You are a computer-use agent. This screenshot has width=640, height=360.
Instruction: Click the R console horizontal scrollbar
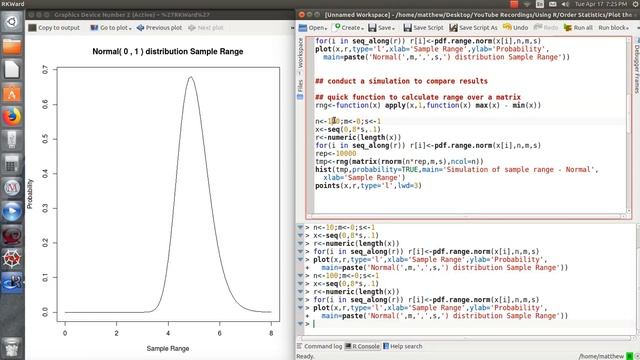(465, 338)
